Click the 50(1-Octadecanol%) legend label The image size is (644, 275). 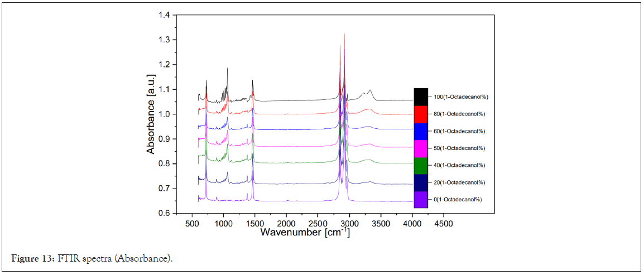click(x=460, y=148)
